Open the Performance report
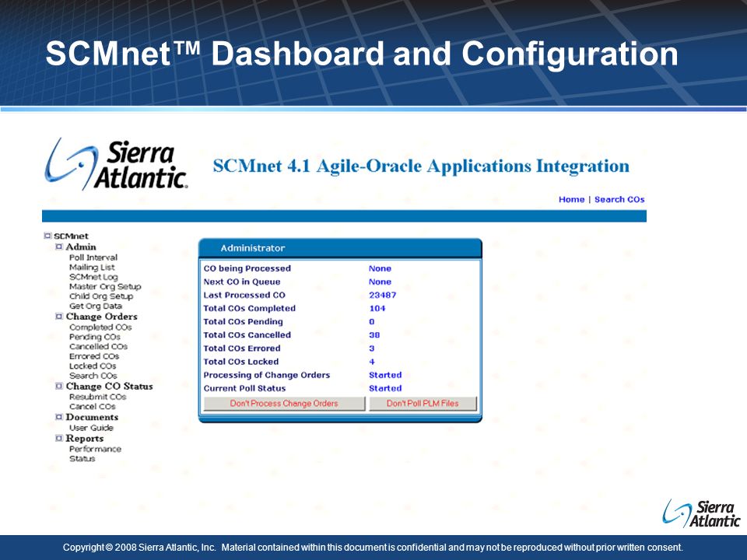This screenshot has height=560, width=747. coord(95,449)
